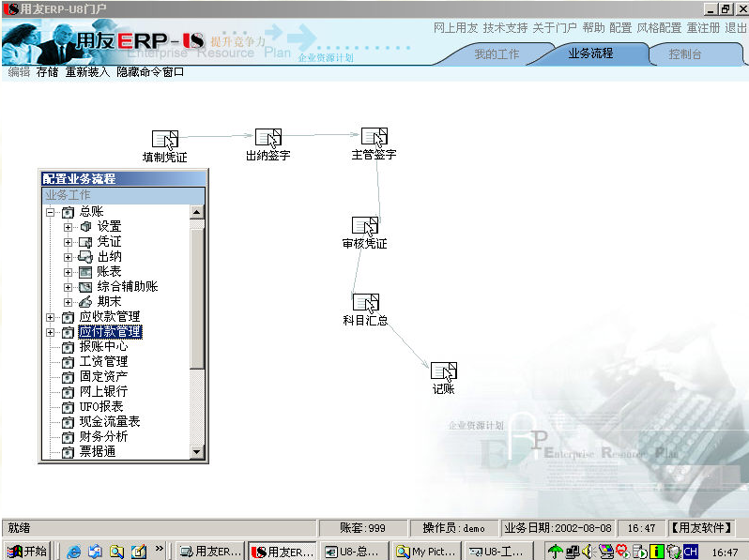Open the 技术支持 link
The height and width of the screenshot is (560, 749).
(x=505, y=28)
